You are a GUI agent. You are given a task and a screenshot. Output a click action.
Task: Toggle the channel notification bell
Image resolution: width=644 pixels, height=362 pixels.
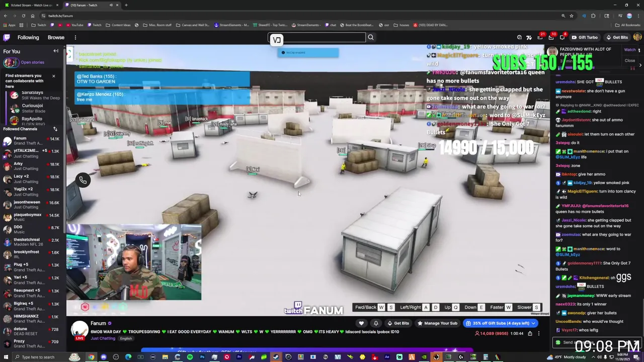tap(376, 323)
